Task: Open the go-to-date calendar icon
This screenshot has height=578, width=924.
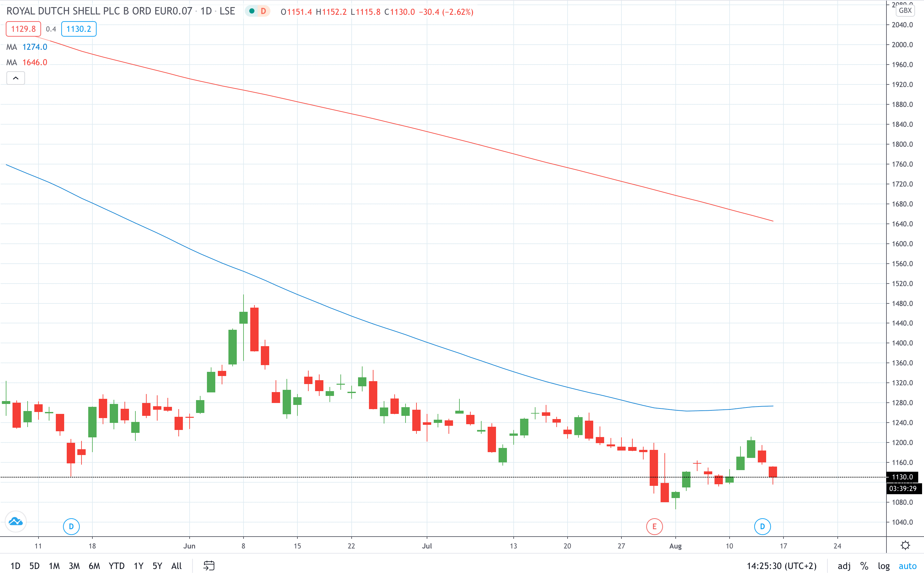Action: 209,566
